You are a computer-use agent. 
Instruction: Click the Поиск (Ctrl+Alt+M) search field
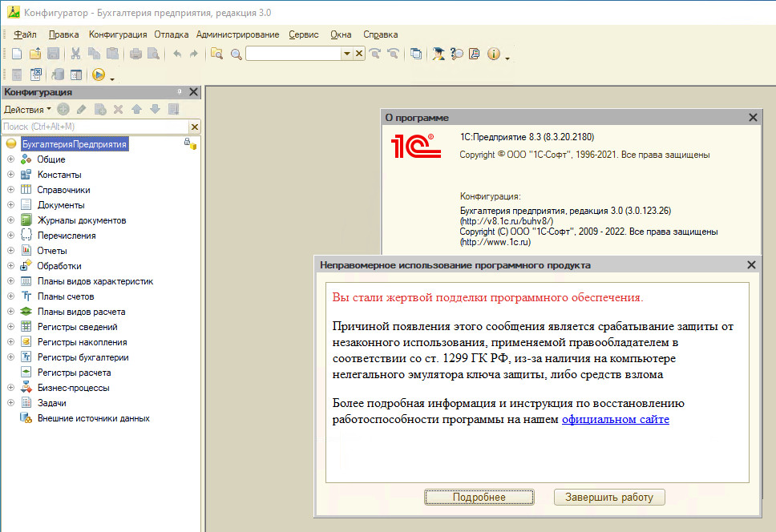tap(94, 127)
